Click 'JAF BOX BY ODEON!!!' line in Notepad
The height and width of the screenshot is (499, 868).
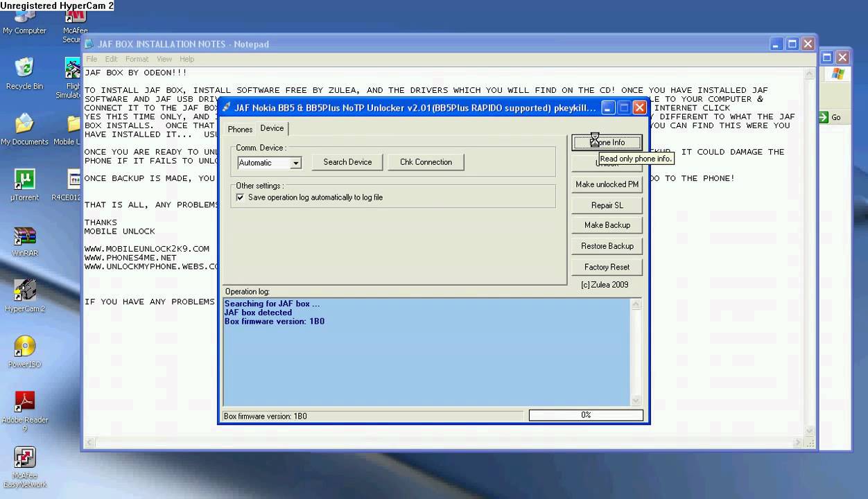(x=135, y=72)
